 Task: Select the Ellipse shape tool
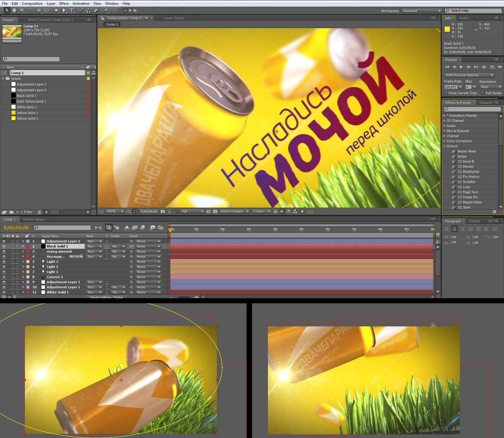56,10
